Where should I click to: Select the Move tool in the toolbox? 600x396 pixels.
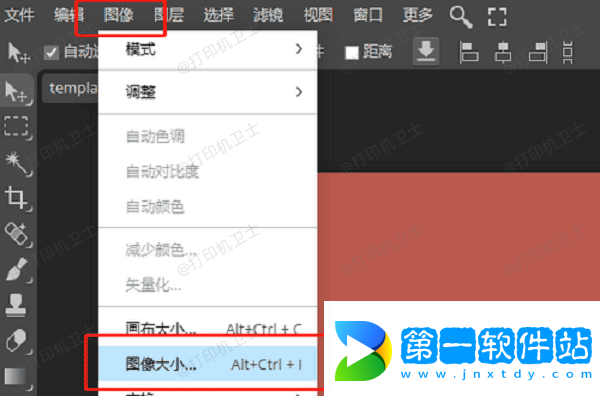(x=17, y=92)
